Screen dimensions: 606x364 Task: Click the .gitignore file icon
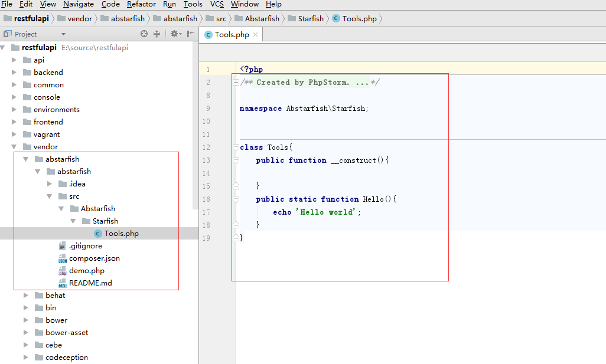pos(62,246)
